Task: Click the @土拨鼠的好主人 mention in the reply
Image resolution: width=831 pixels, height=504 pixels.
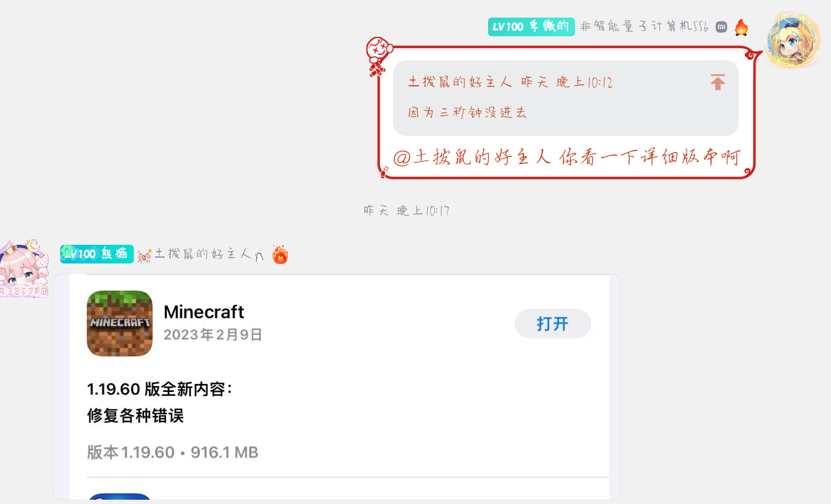Action: tap(472, 157)
